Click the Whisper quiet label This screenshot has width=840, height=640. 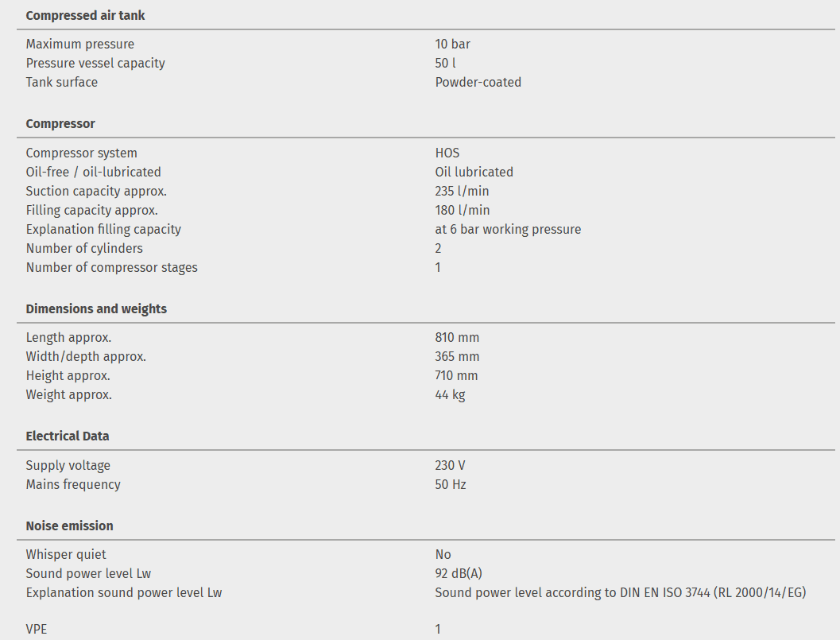tap(65, 554)
